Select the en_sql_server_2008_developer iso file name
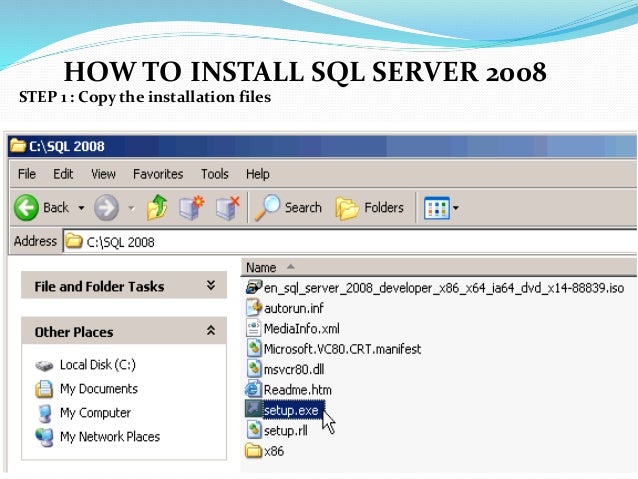638x479 pixels. click(444, 288)
